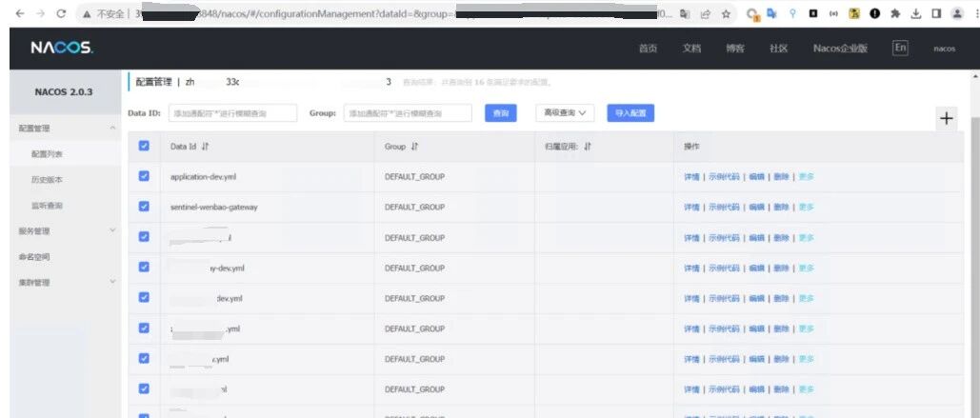Toggle the select-all checkbox in table header
980x418 pixels.
pos(145,146)
